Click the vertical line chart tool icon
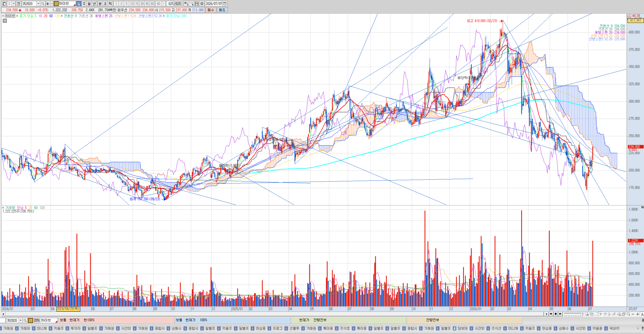This screenshot has height=334, width=644. (x=610, y=314)
